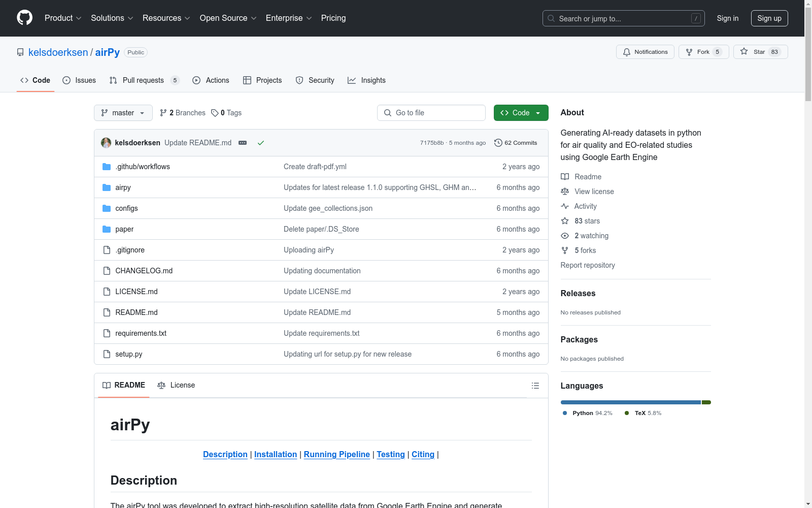Open the Solutions dropdown menu
This screenshot has height=508, width=812.
[x=112, y=18]
